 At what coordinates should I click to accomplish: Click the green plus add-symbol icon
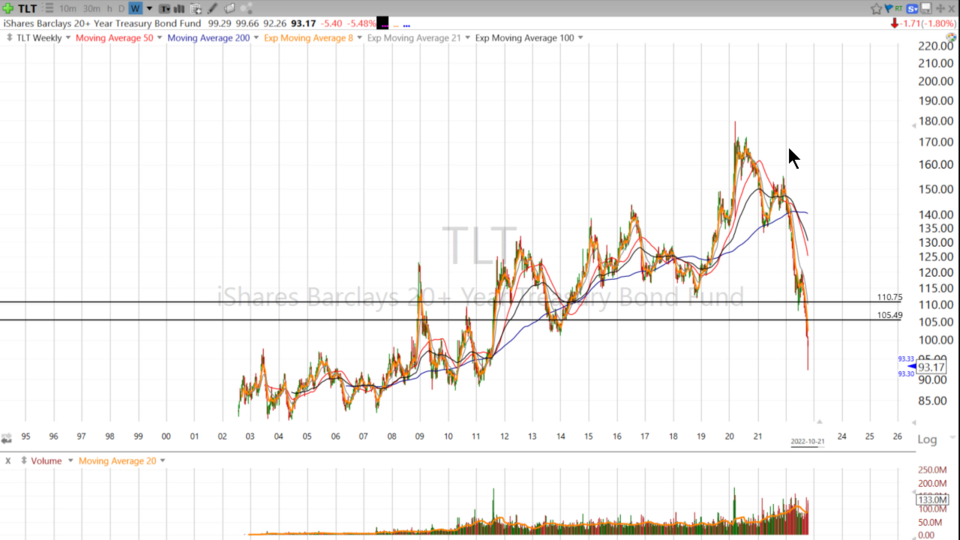[x=8, y=8]
